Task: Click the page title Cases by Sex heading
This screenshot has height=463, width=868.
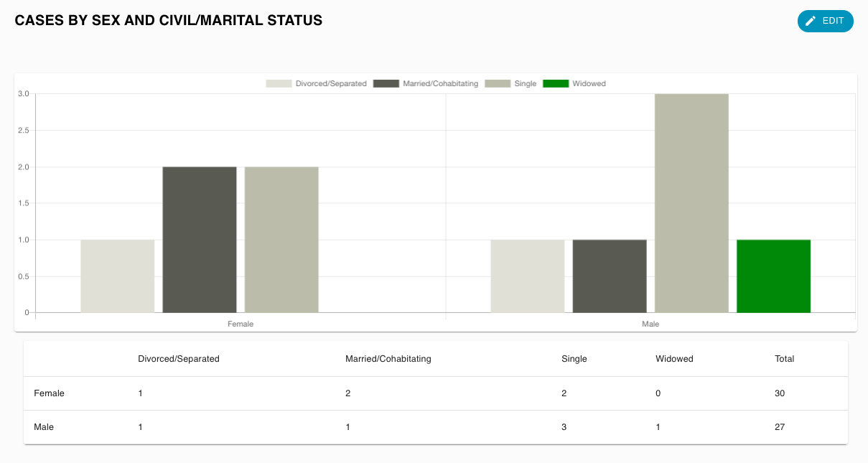Action: (169, 21)
